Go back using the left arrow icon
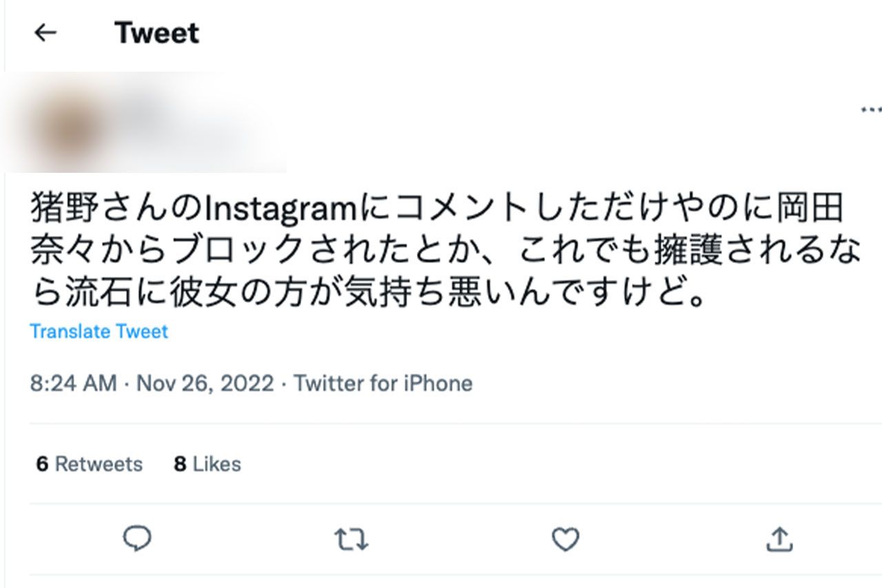 click(45, 32)
